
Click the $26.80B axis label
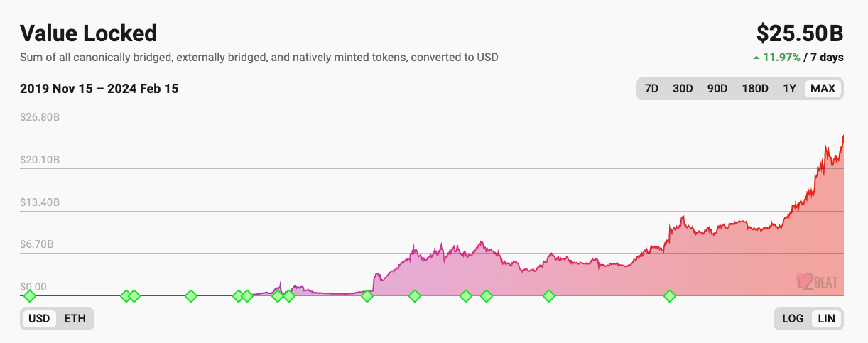pos(40,117)
